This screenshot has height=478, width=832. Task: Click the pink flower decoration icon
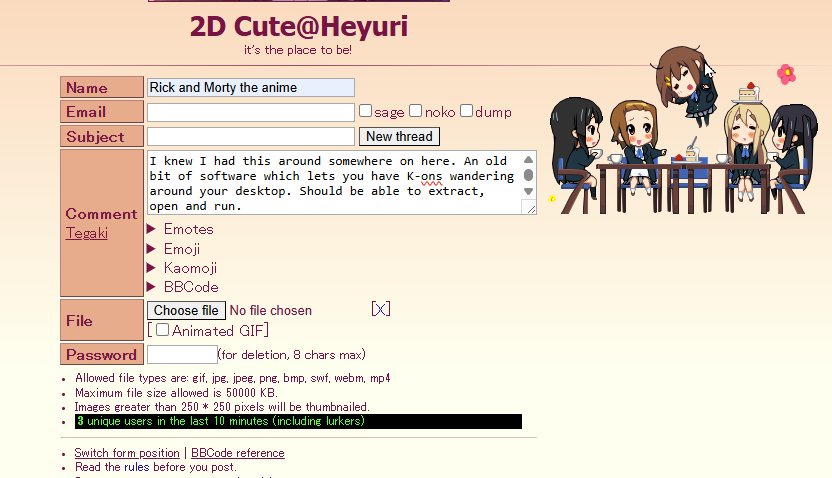click(786, 74)
